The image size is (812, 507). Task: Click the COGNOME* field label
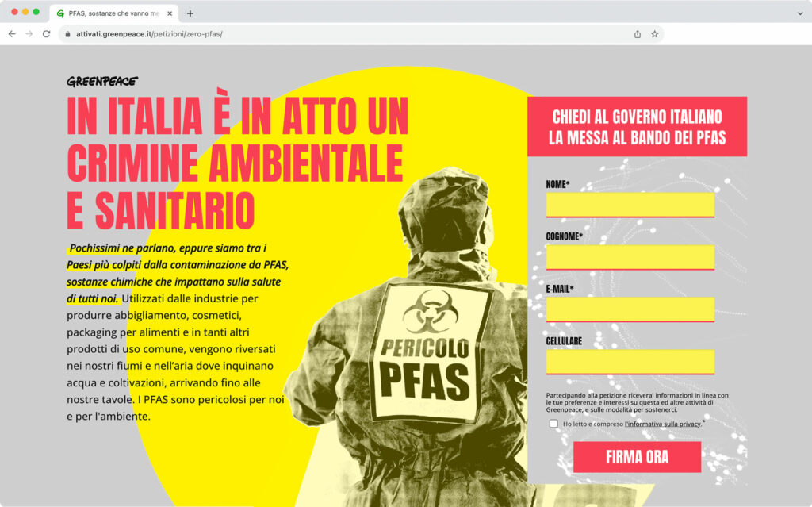pyautogui.click(x=565, y=237)
